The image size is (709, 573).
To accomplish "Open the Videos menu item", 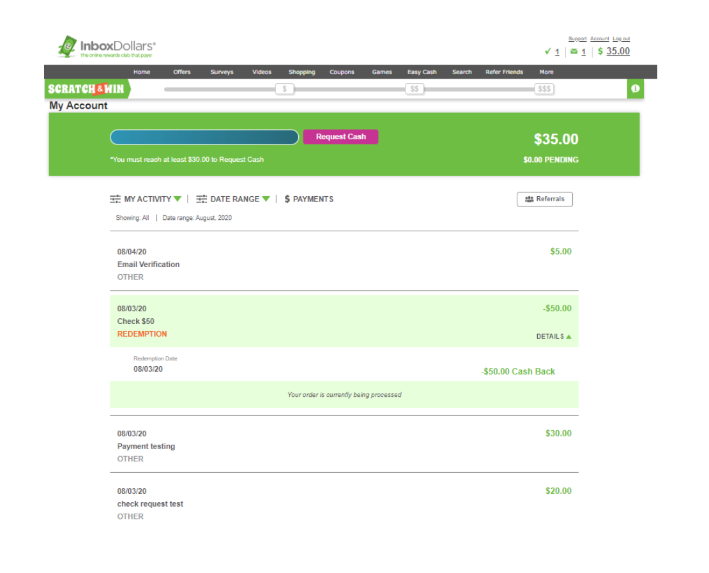I will 262,72.
